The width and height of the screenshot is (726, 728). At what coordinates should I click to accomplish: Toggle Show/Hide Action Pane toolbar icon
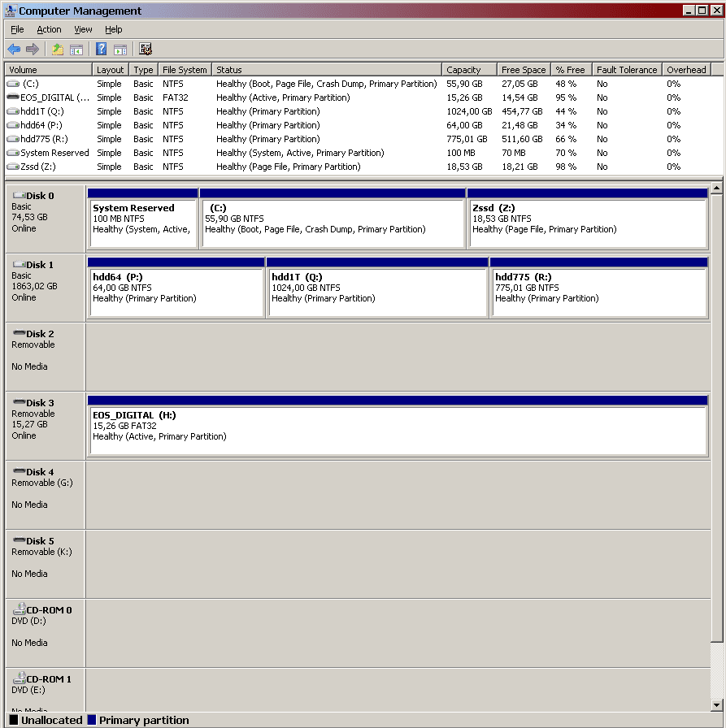pos(120,50)
